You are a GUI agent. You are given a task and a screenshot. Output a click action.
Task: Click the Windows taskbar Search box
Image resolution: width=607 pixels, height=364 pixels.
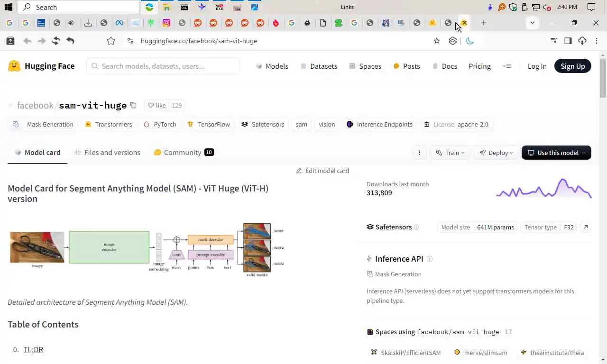(79, 7)
